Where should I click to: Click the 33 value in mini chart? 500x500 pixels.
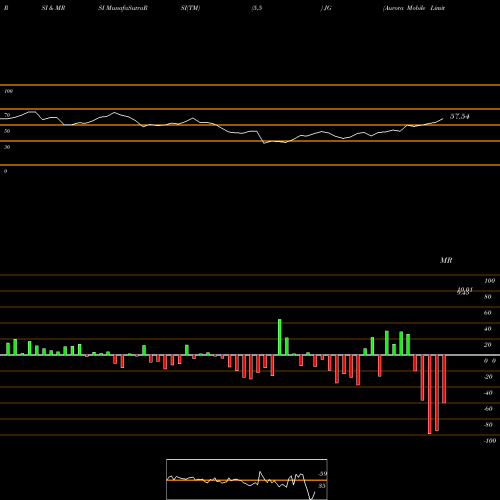[322, 486]
